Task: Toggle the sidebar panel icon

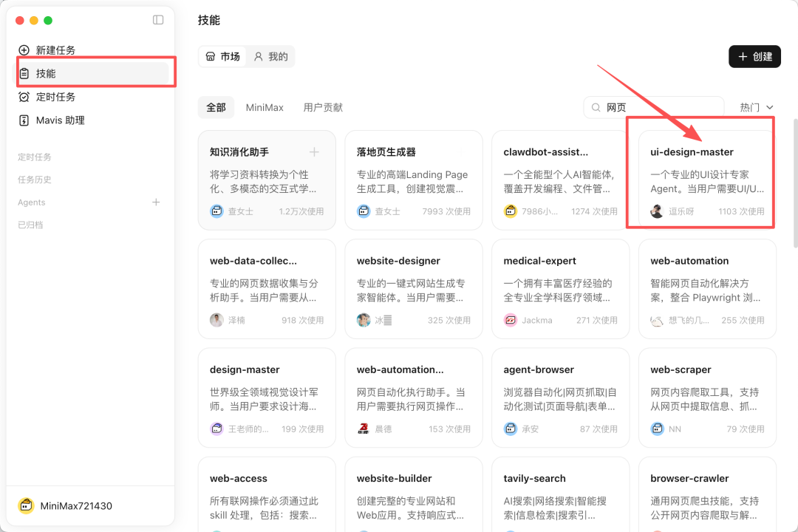Action: 158,20
